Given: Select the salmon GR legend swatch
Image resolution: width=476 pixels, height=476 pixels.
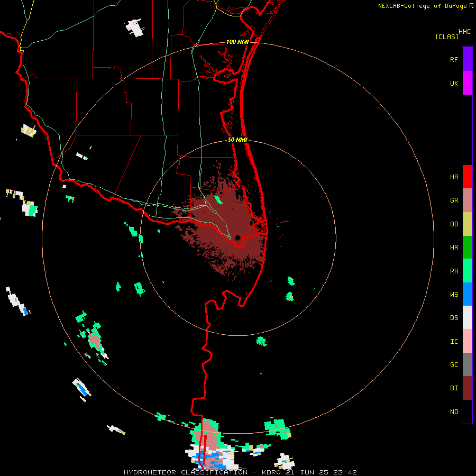Looking at the screenshot, I should (x=467, y=200).
